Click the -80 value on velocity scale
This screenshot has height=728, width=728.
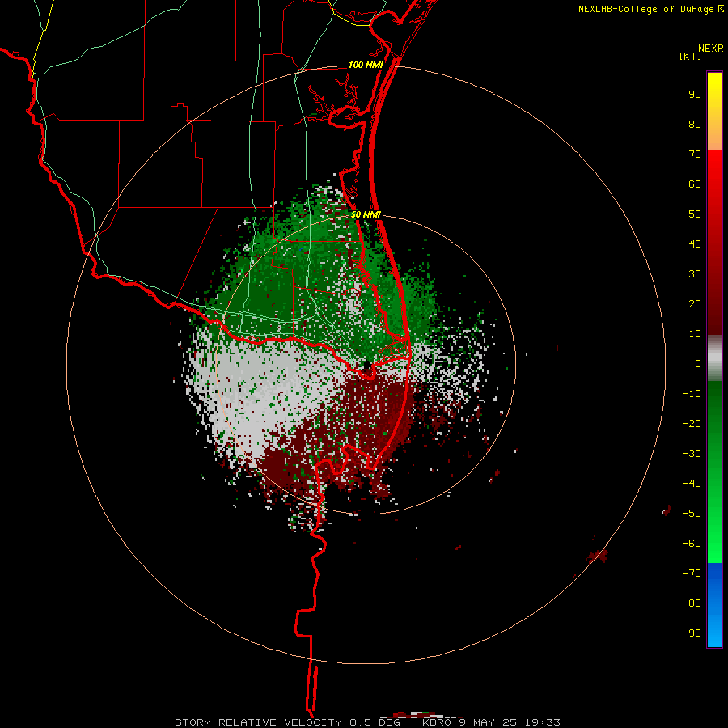coord(692,603)
